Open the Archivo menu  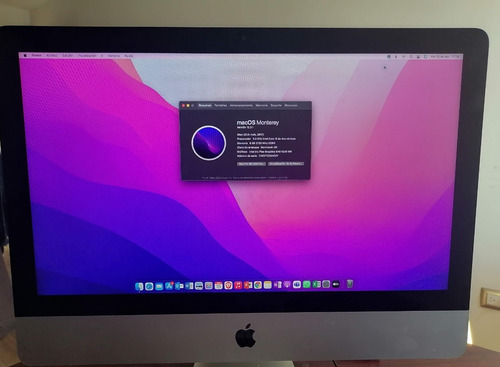click(x=52, y=55)
